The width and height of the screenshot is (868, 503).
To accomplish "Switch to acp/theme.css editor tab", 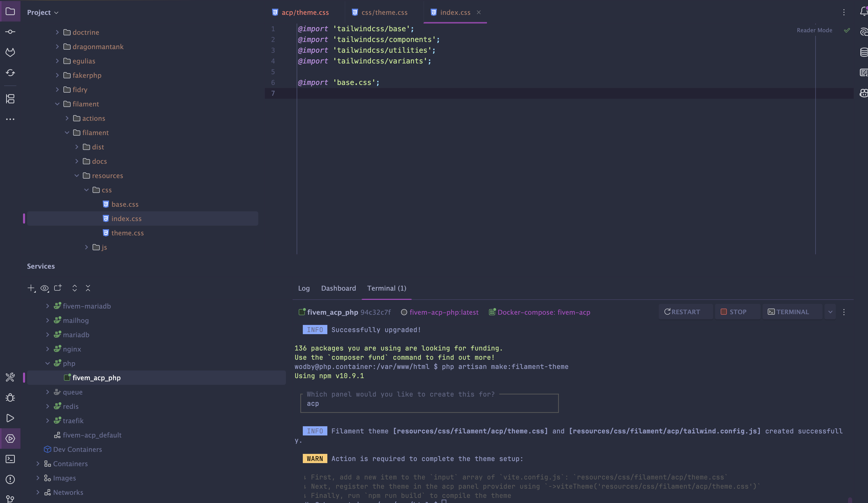I will [x=305, y=12].
